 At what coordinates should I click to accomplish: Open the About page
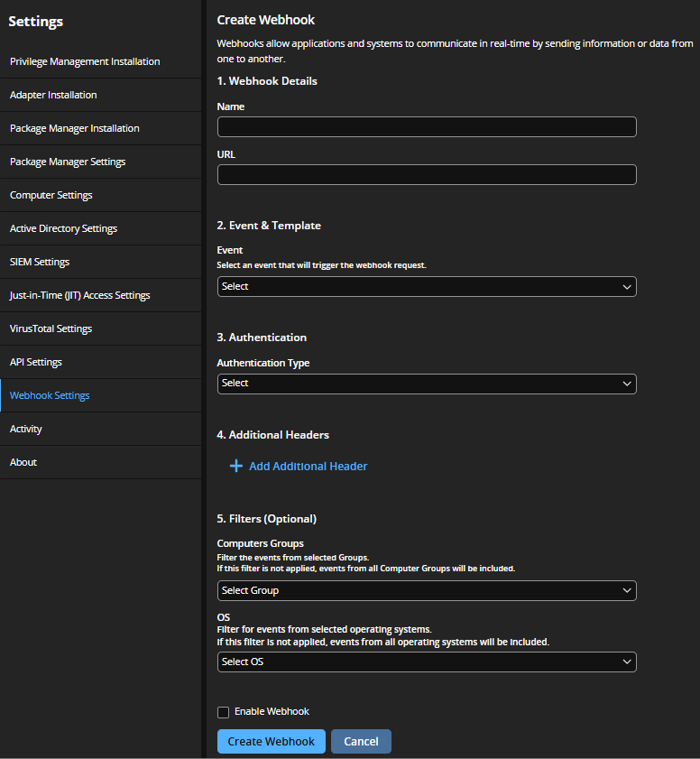(23, 462)
